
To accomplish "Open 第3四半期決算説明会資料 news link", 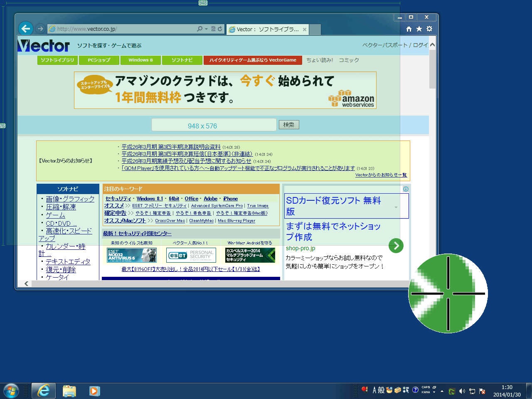I will [x=171, y=147].
